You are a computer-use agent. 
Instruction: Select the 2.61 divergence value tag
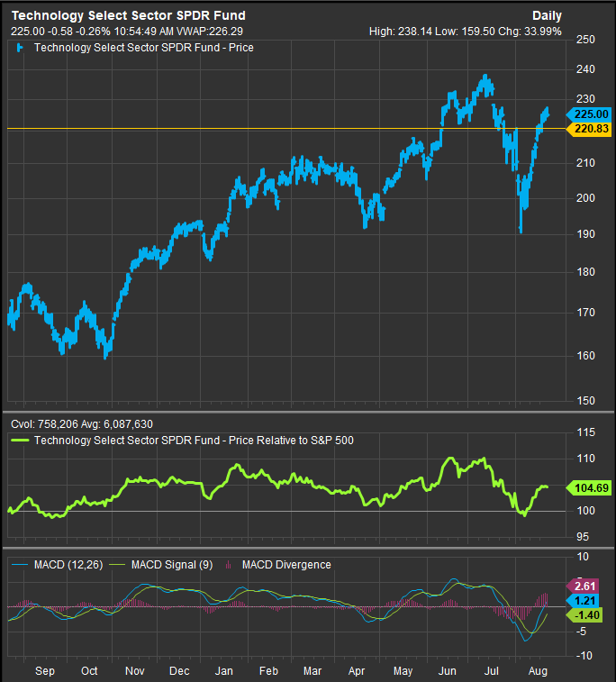pyautogui.click(x=584, y=586)
